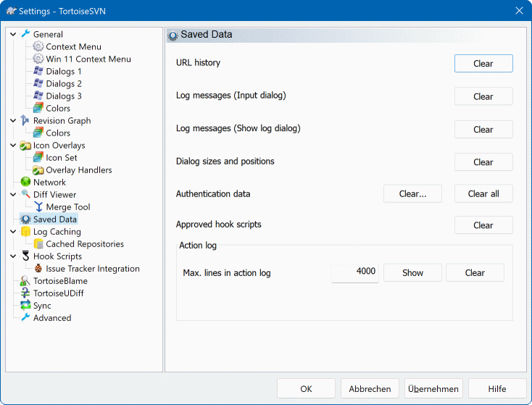The width and height of the screenshot is (532, 405).
Task: Select TortoiseUDiff in the tree
Action: pos(59,293)
